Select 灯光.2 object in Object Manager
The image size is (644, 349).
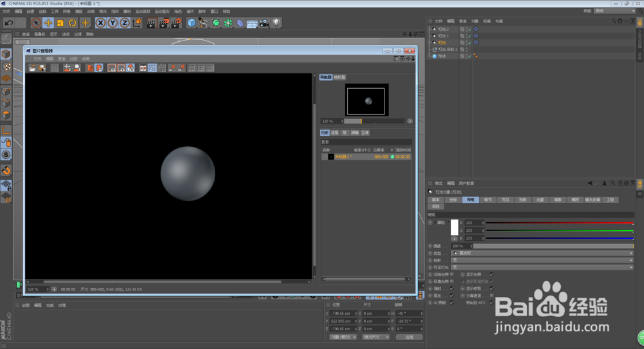point(443,29)
